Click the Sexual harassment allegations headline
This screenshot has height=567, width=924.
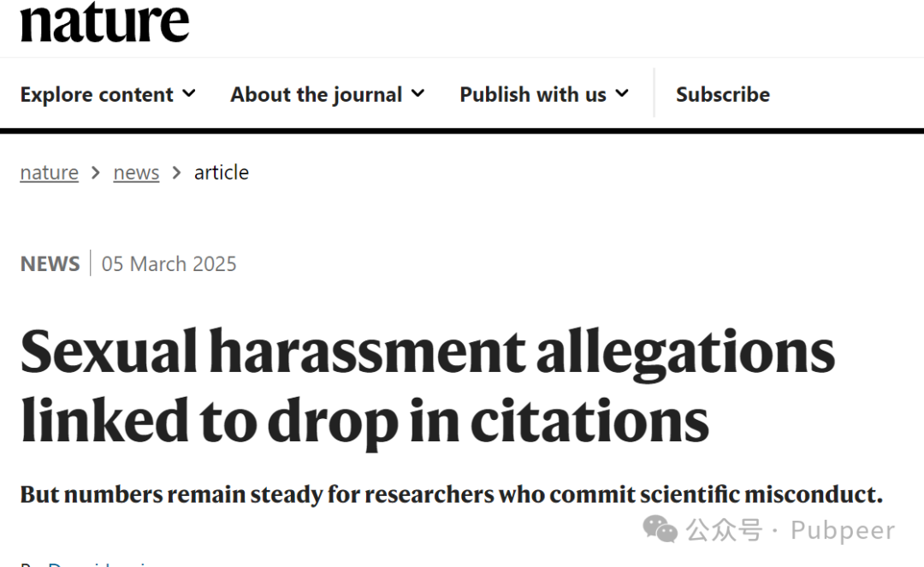[x=427, y=386]
